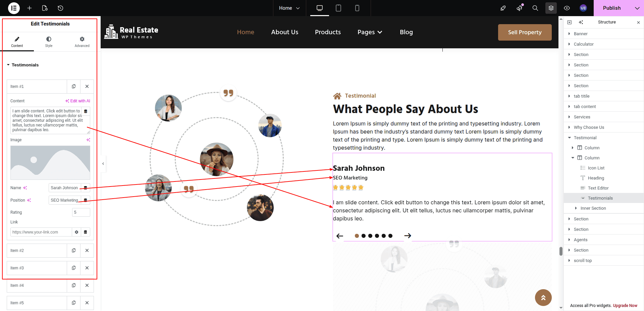
Task: Switch to mobile responsive view
Action: [x=357, y=8]
